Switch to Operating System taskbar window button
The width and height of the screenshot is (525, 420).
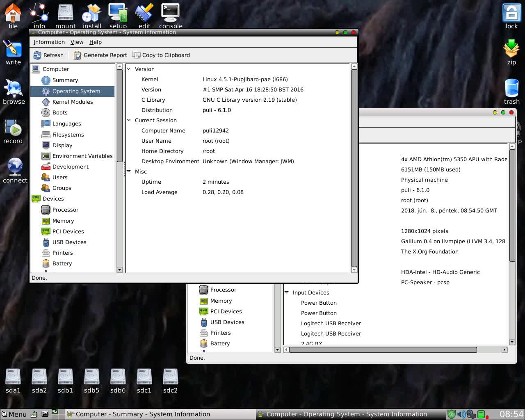coord(351,414)
